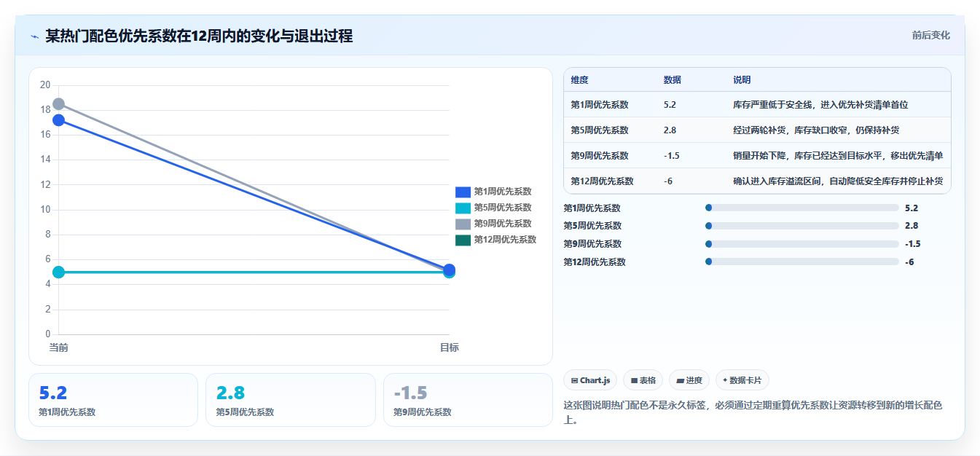Click the summary paragraph about 热门配色
This screenshot has height=456, width=980.
pos(753,412)
